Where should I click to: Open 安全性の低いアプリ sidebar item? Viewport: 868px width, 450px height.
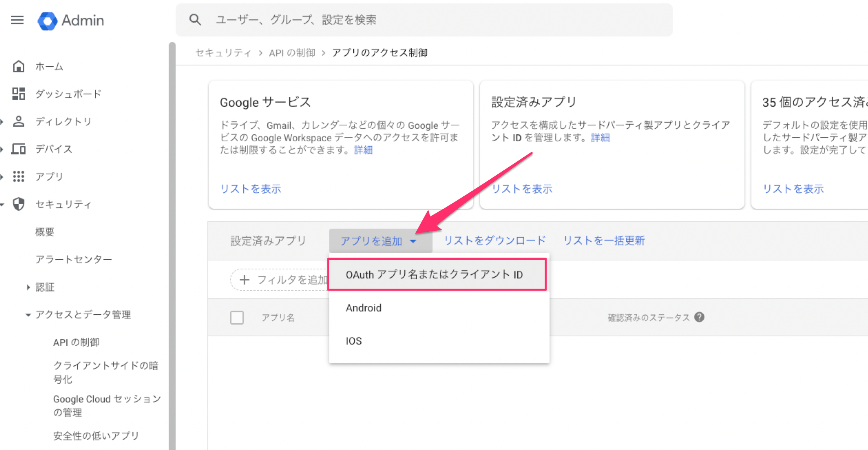click(x=96, y=436)
